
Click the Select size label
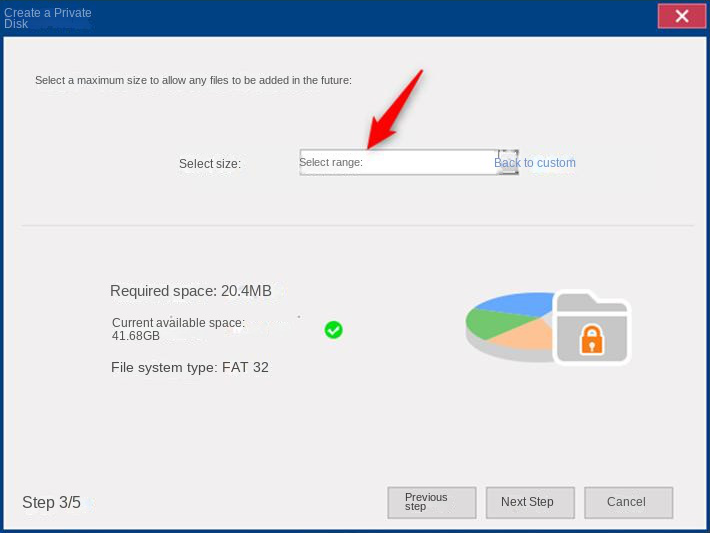(x=210, y=164)
